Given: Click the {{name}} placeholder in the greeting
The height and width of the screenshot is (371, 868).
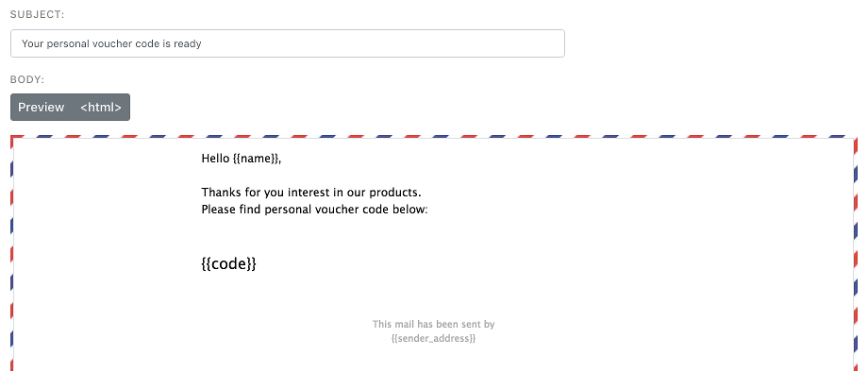Looking at the screenshot, I should pos(255,159).
